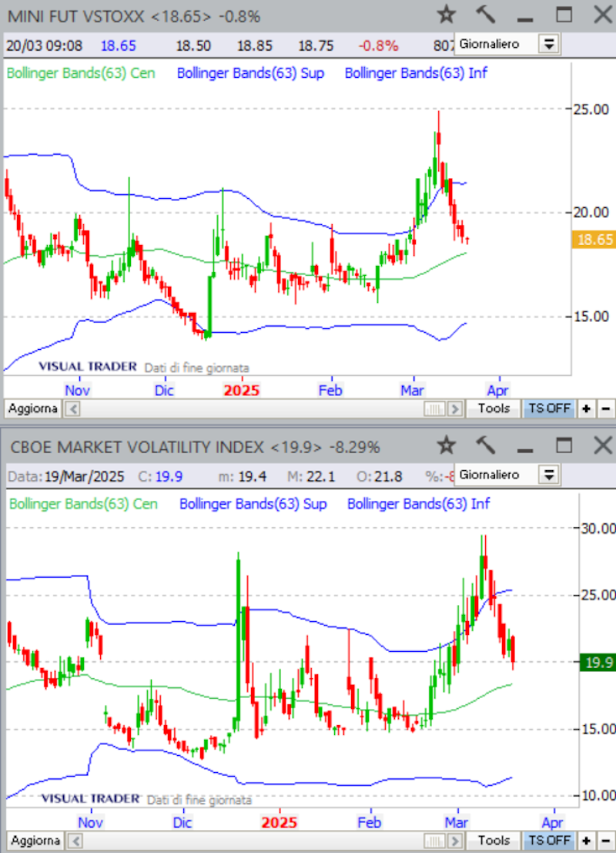Open the Tools menu on CBOE chart
Viewport: 616px width, 853px height.
pyautogui.click(x=494, y=840)
